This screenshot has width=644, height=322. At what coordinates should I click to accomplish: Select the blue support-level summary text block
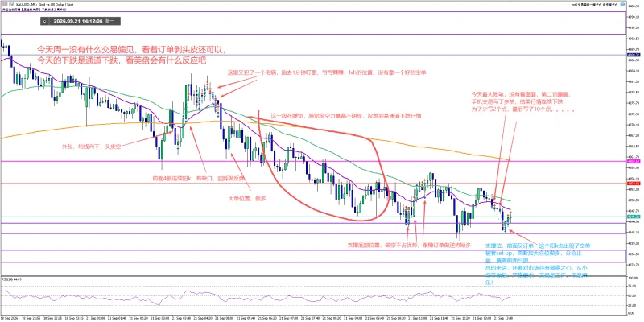538,264
